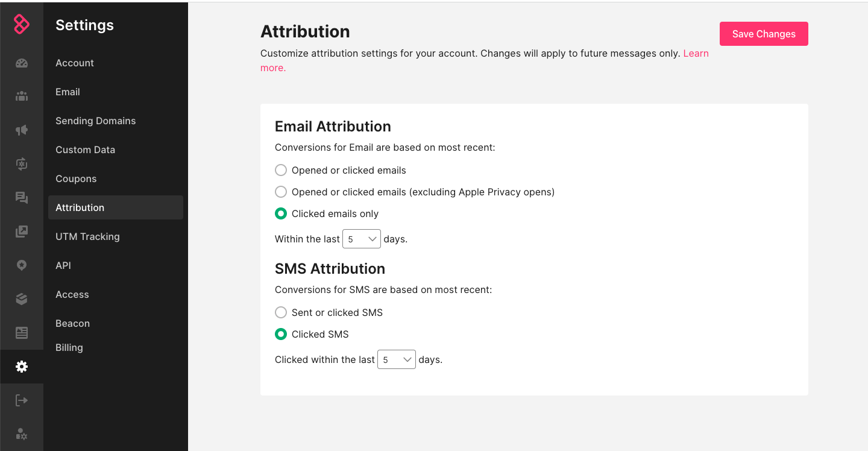Open the Billing settings page

69,347
